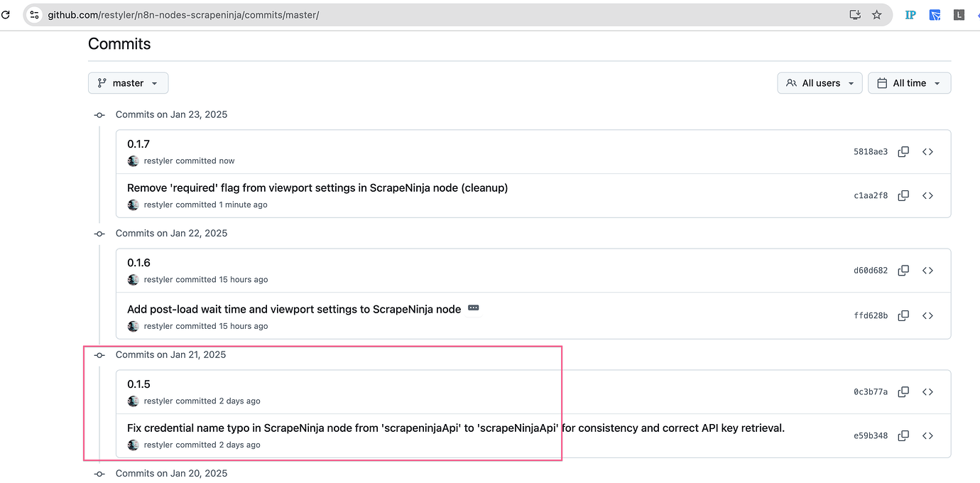Screen dimensions: 980x483
Task: Copy the full SHA of commit 5818ae3
Action: (903, 151)
